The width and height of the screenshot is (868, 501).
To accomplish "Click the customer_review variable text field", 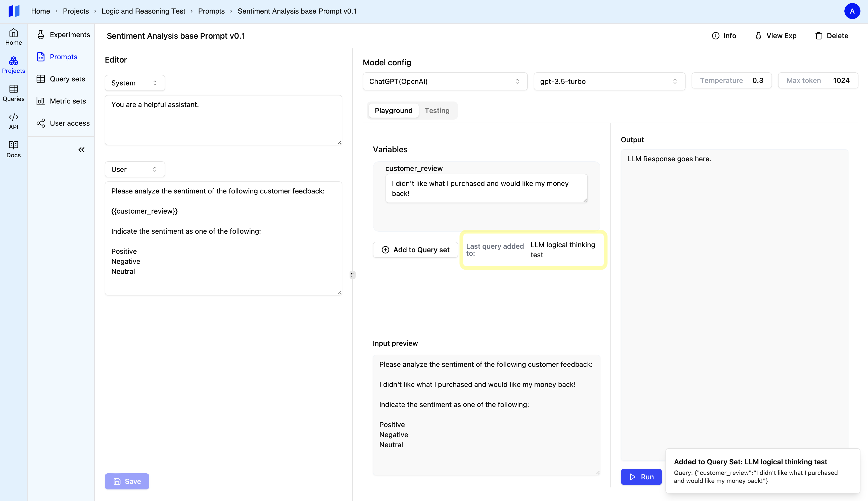I will point(486,188).
